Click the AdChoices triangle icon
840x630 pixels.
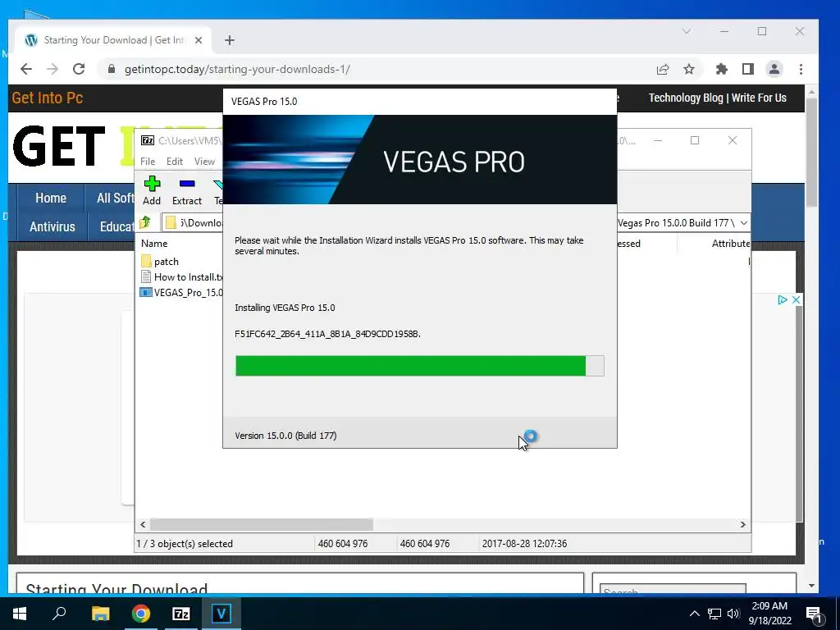(x=783, y=299)
